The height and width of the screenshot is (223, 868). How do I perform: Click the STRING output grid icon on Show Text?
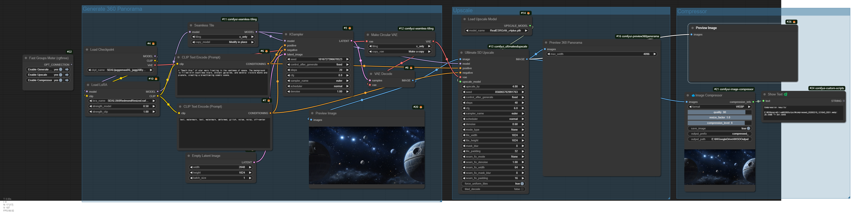click(844, 101)
